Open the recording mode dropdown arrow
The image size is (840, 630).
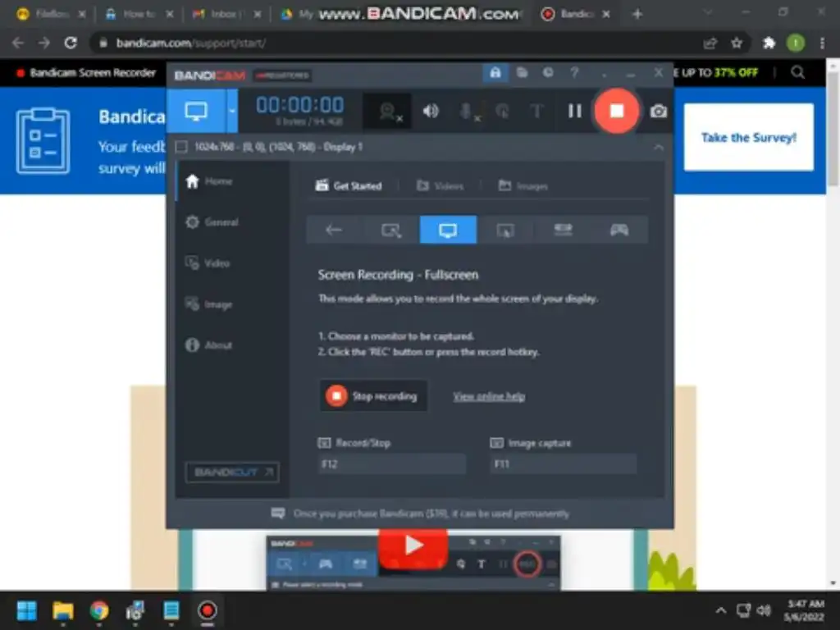(232, 111)
